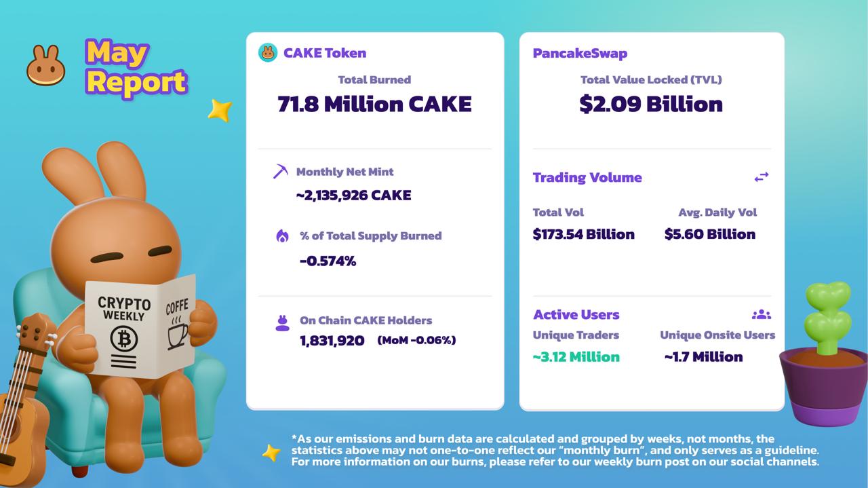Click the $2.09 Billion TVL value
868x488 pixels.
tap(651, 104)
